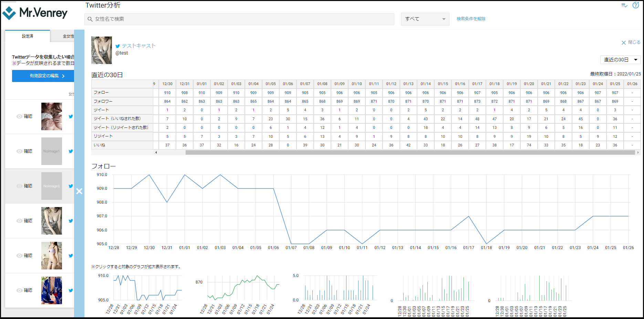
Task: Click the white X on the blue panel divider
Action: pyautogui.click(x=79, y=191)
